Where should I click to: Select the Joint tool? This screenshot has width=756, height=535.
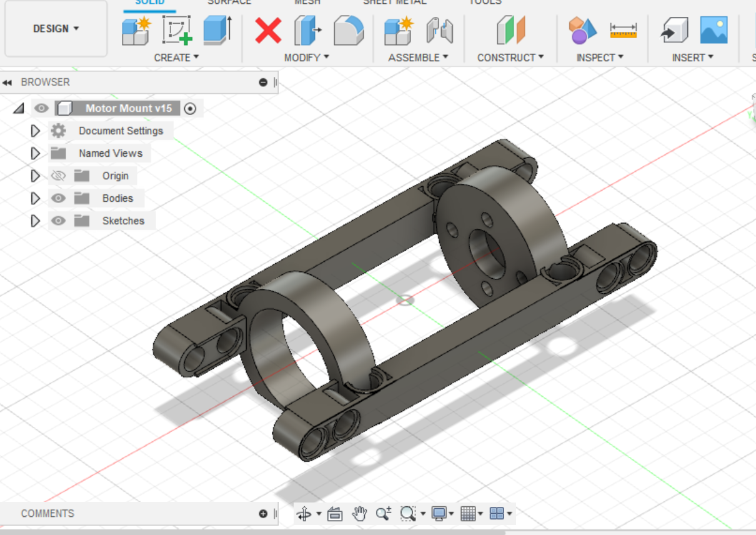(x=439, y=31)
